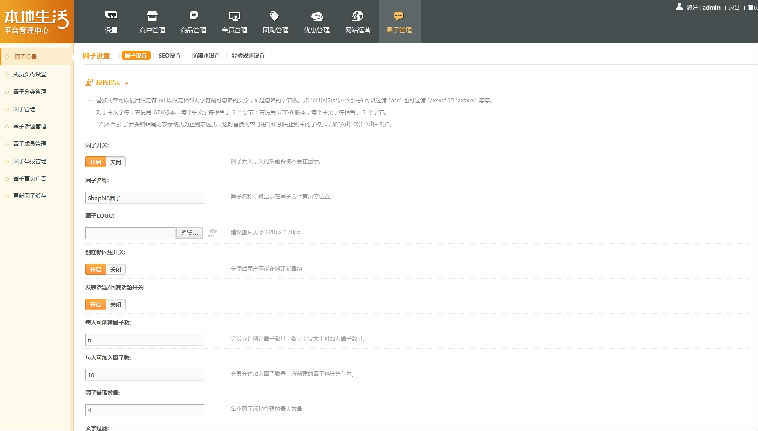This screenshot has height=431, width=758.
Task: Open the storefront-icon section in top navigation
Action: point(152,22)
